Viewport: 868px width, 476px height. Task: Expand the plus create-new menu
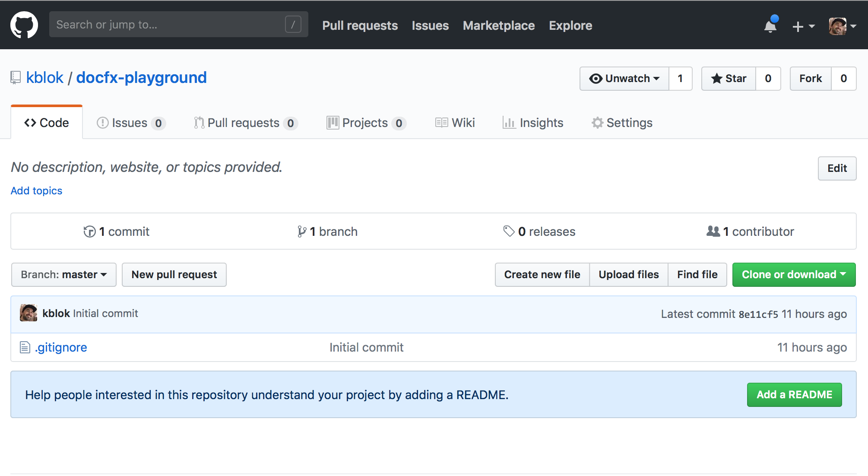(x=803, y=26)
